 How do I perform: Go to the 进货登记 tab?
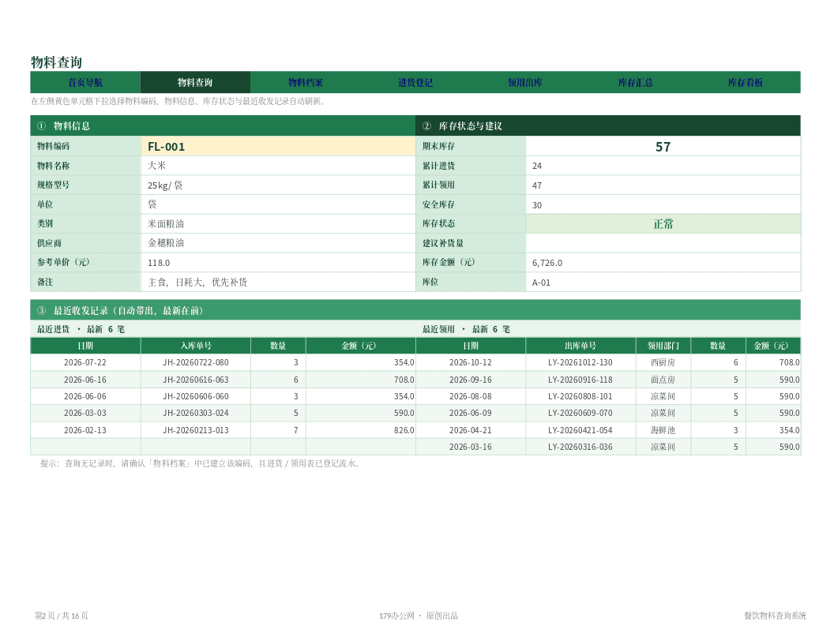415,82
